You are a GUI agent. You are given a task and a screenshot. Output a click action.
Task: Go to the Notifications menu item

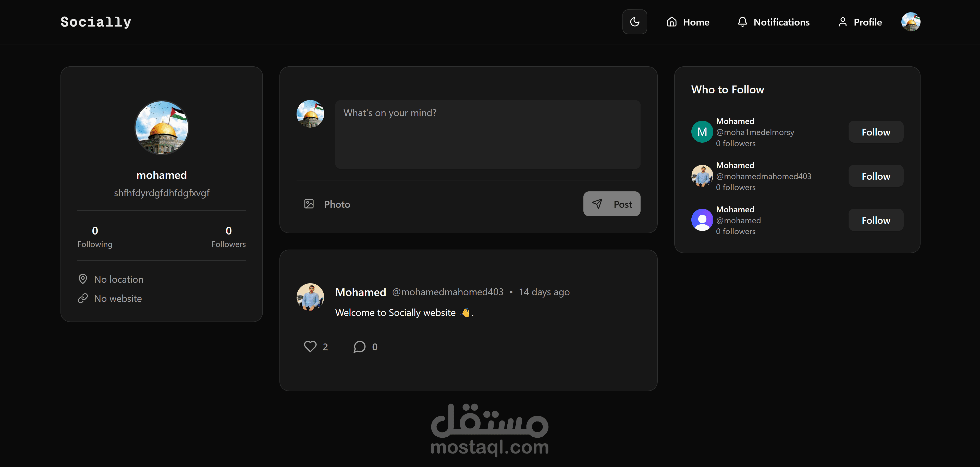coord(774,22)
